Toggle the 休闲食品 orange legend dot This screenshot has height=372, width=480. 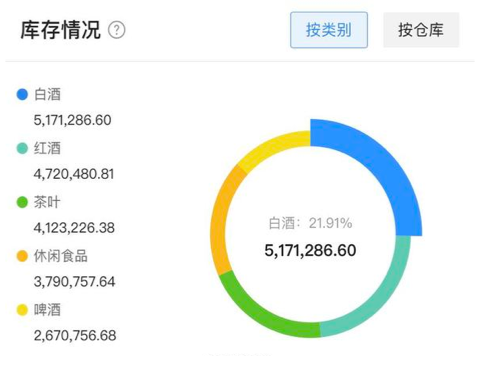(x=22, y=256)
